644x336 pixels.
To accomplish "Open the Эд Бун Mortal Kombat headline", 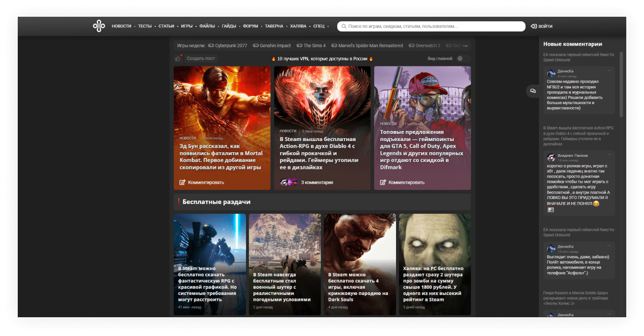I will point(221,156).
